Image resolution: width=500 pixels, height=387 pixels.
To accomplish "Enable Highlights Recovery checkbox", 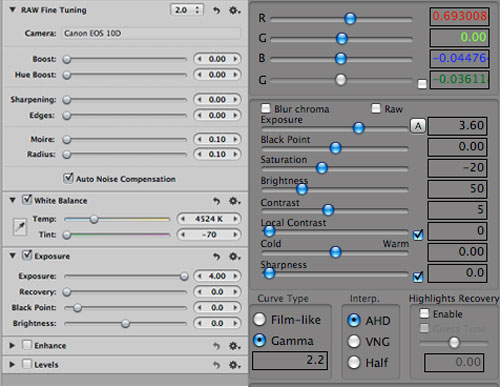I will [x=424, y=313].
